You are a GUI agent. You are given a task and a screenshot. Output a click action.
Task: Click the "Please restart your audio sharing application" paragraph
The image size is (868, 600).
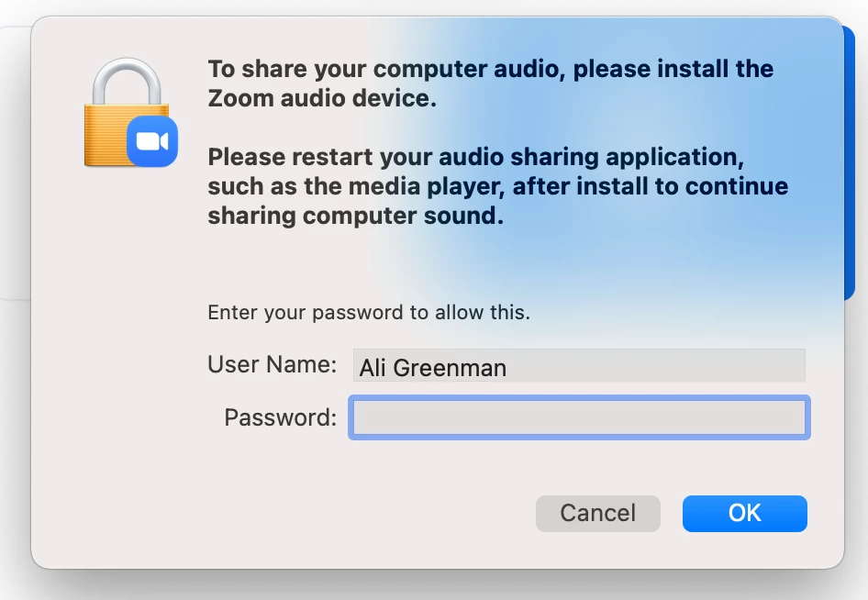497,186
